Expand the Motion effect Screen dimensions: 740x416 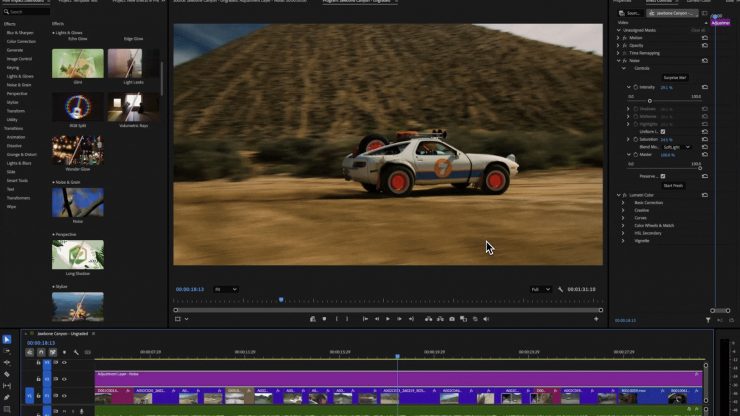[x=618, y=38]
